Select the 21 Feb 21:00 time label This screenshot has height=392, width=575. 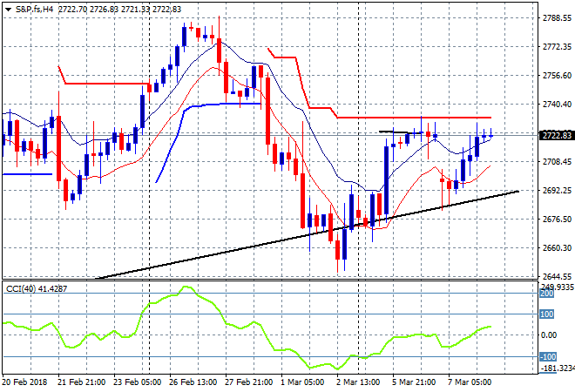[81, 382]
